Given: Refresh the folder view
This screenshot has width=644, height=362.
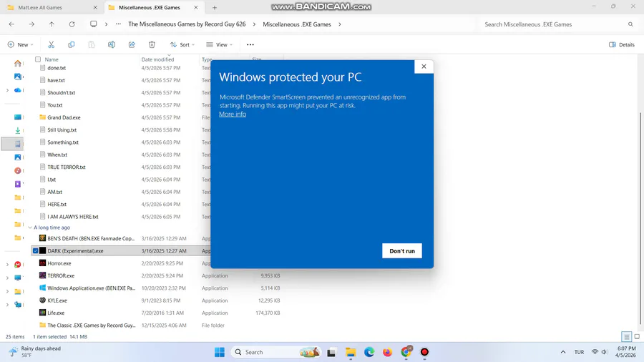Looking at the screenshot, I should pyautogui.click(x=72, y=24).
